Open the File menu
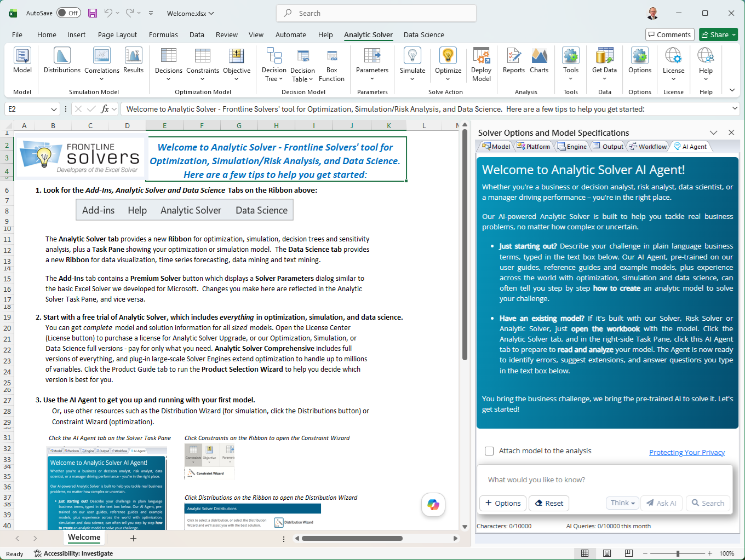745x560 pixels. pos(17,34)
